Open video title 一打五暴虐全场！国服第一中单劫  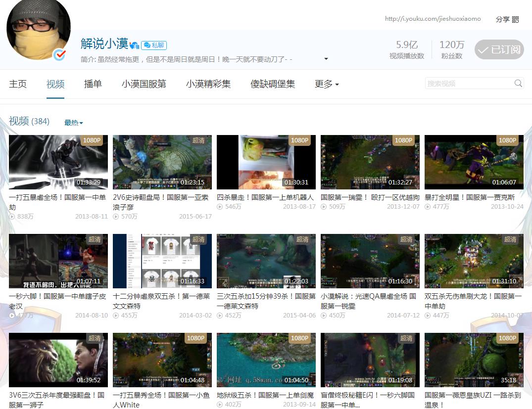pos(58,202)
